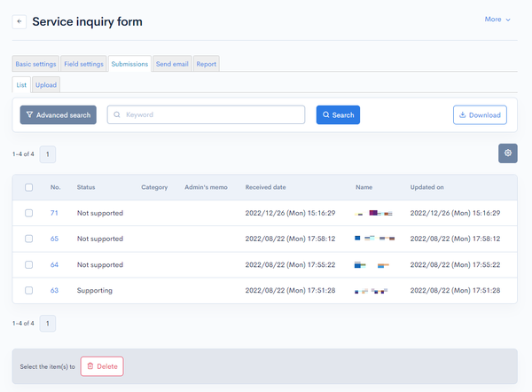The image size is (532, 392).
Task: Open submission number 65
Action: (x=54, y=239)
